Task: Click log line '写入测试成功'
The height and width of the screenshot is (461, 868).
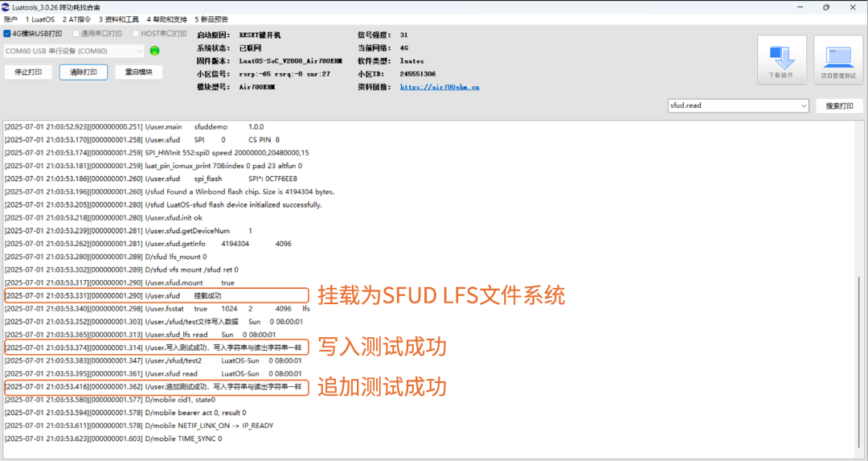Action: (154, 348)
